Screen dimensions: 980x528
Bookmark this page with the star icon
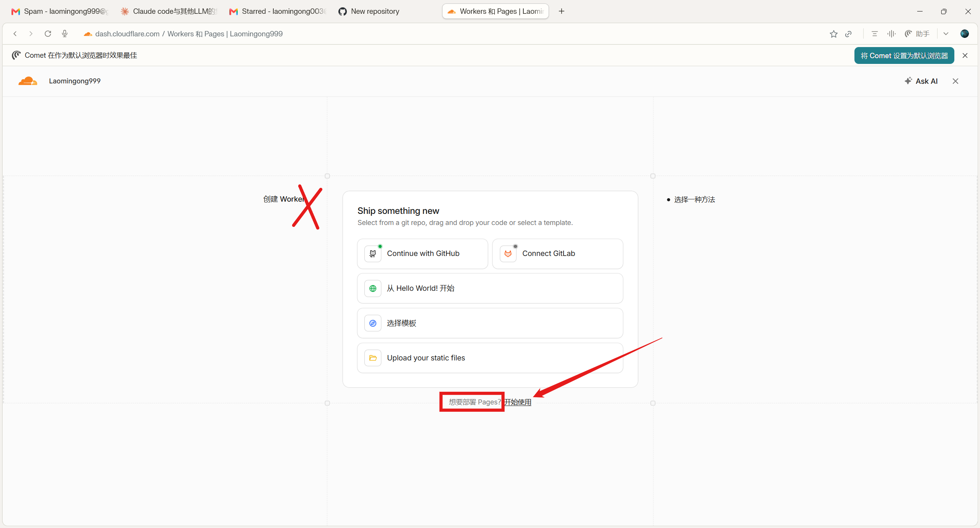[834, 34]
